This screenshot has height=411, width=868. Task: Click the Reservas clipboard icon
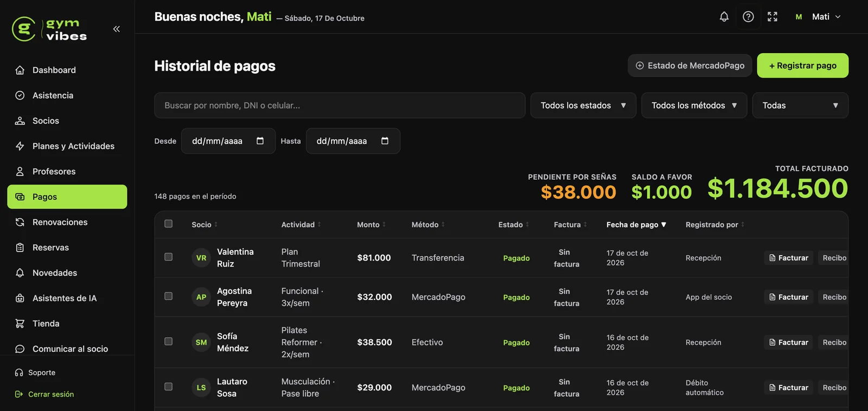[20, 248]
